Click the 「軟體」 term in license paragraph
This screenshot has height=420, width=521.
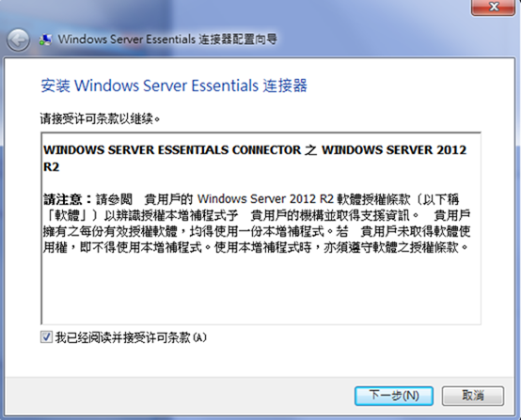66,215
